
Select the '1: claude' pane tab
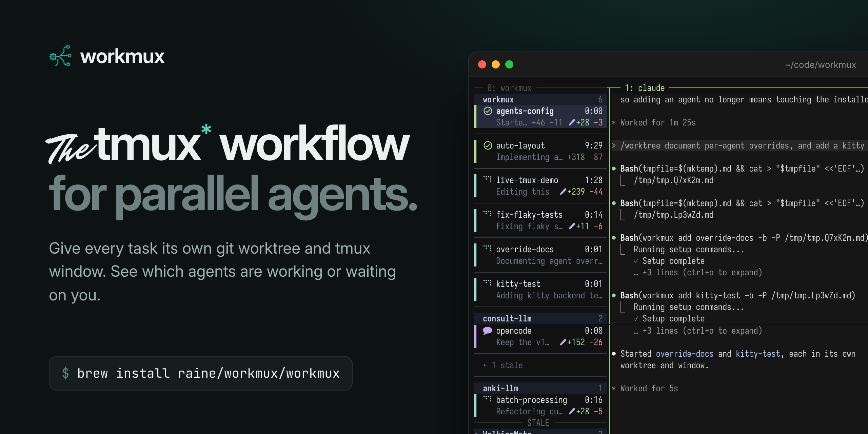click(x=645, y=88)
